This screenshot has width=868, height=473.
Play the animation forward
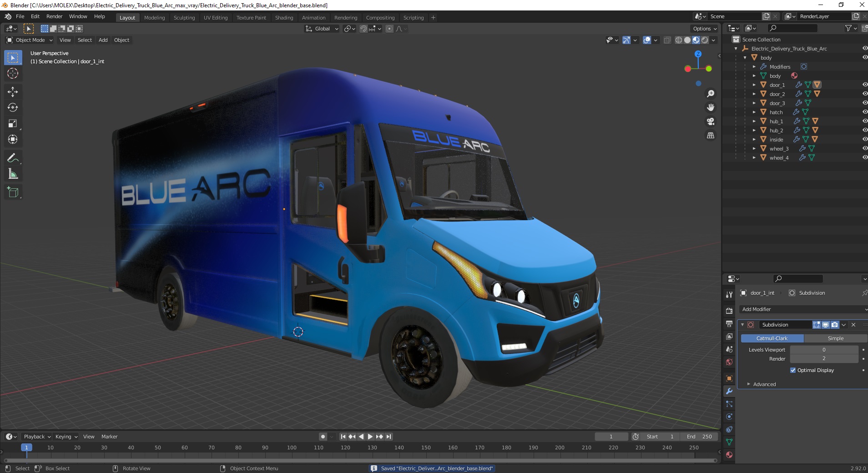pos(370,437)
